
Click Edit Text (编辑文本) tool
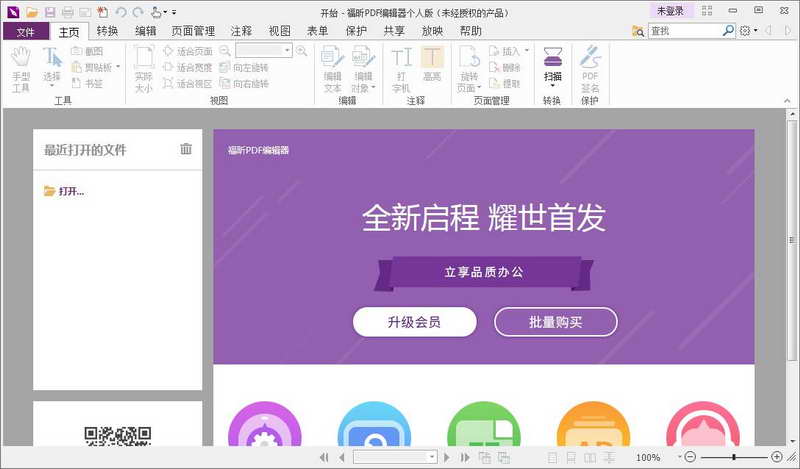(x=333, y=69)
